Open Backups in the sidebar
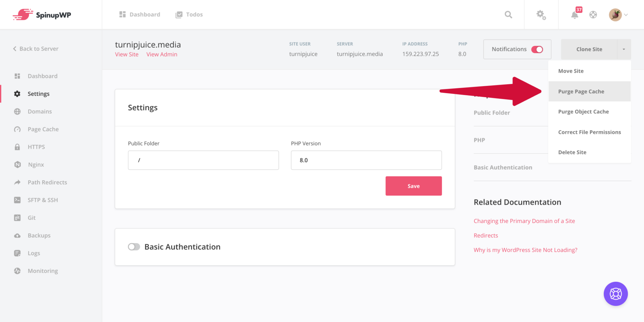 39,236
